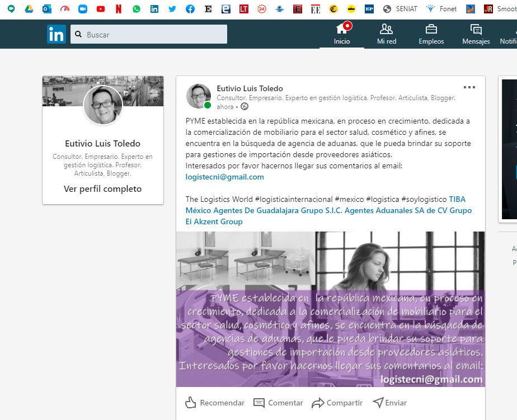
Task: Click Ver perfil completo link
Action: point(102,189)
